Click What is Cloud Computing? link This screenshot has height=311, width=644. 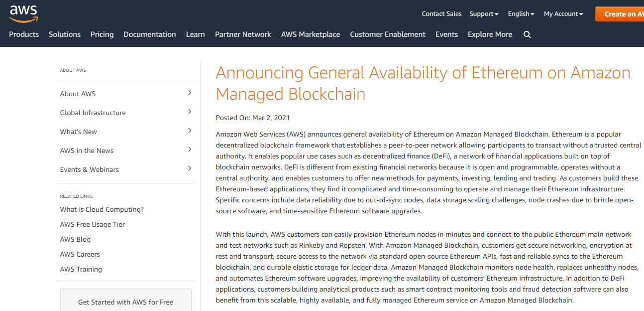(x=102, y=209)
